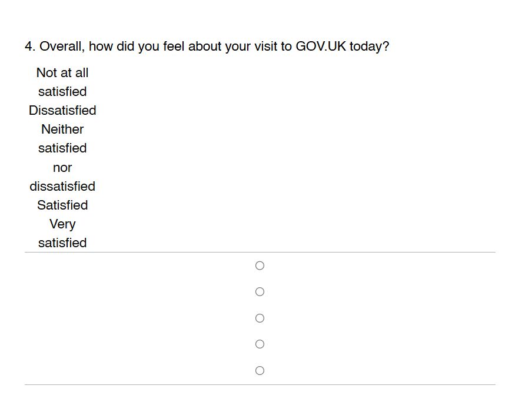
Task: Click the "Overall, how did you feel" question text
Action: [112, 47]
